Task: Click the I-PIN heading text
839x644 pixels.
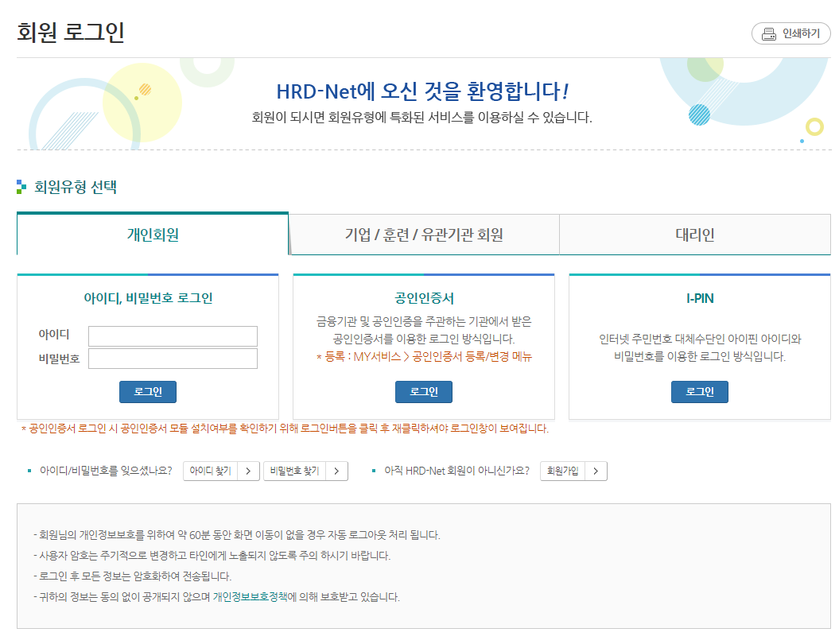Action: [700, 298]
